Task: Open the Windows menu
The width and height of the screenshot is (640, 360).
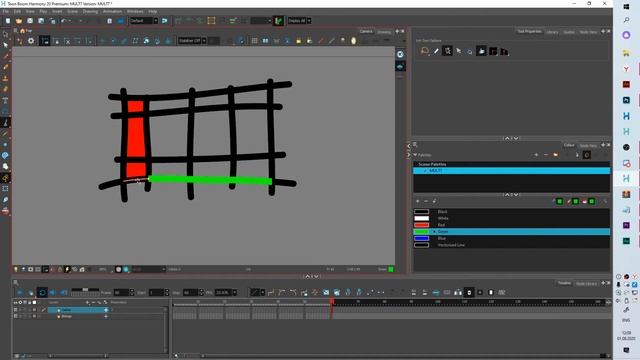Action: click(135, 11)
